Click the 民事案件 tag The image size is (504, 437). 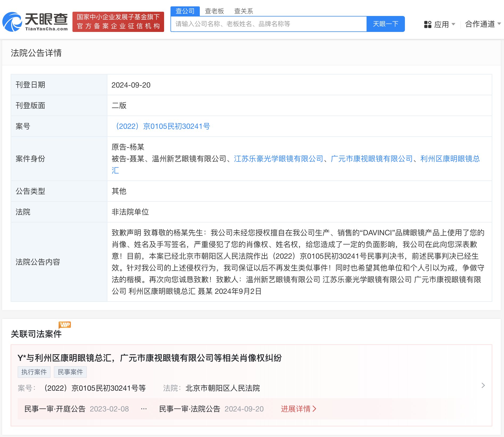(70, 372)
